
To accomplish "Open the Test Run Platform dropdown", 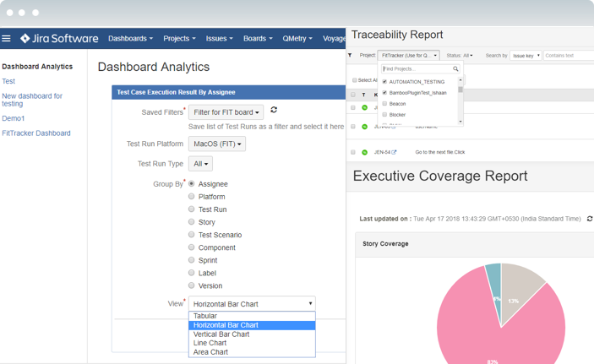I will pos(217,144).
